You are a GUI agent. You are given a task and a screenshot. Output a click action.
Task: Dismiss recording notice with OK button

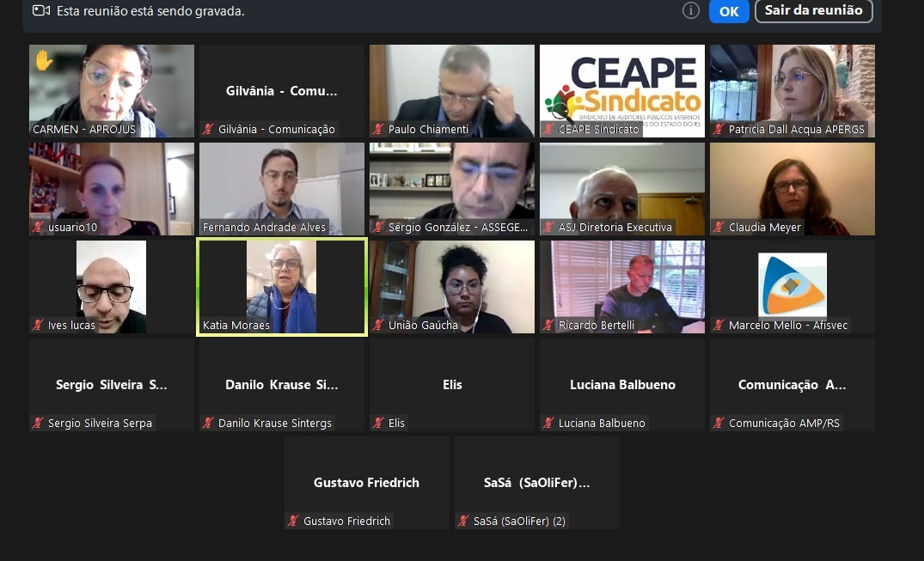[729, 11]
